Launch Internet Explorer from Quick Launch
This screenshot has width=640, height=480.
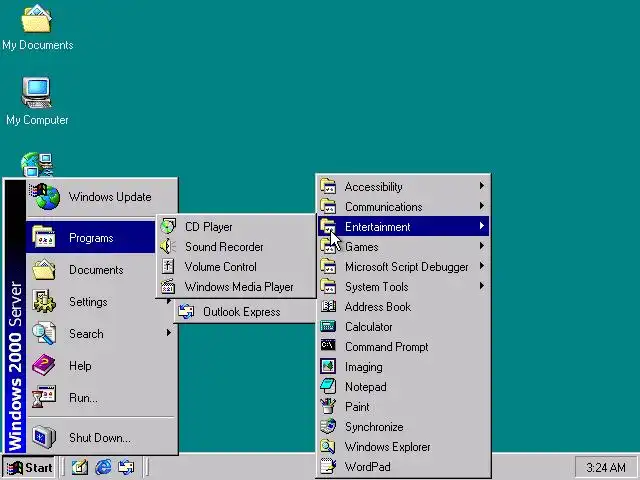pos(103,467)
